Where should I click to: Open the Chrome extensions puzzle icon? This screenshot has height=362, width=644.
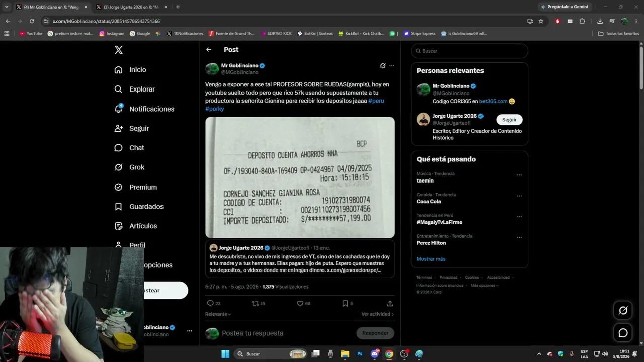[582, 21]
